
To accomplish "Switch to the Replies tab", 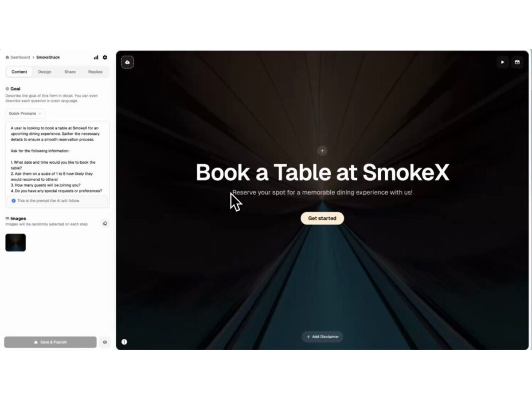I will tap(95, 72).
